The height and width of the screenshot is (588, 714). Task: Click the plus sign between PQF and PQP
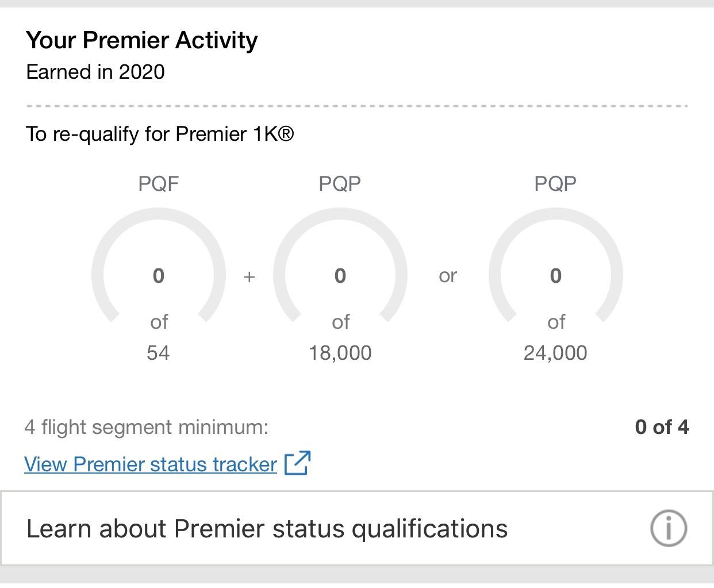tap(249, 276)
